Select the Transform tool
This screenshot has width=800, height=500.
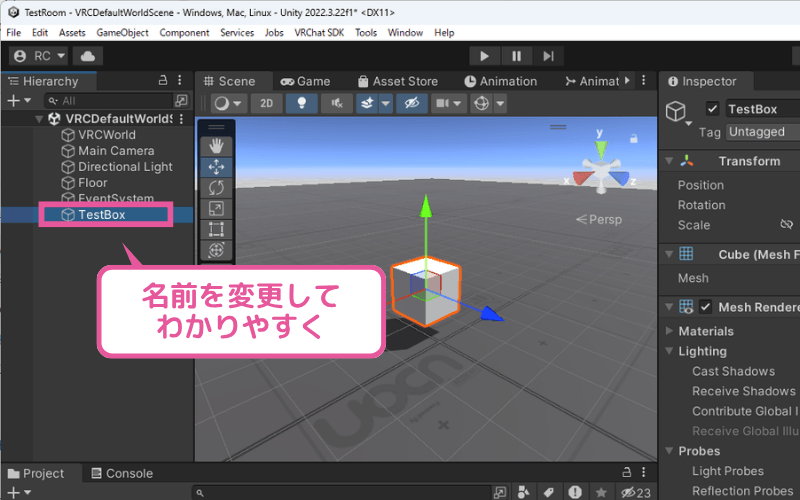pyautogui.click(x=216, y=250)
